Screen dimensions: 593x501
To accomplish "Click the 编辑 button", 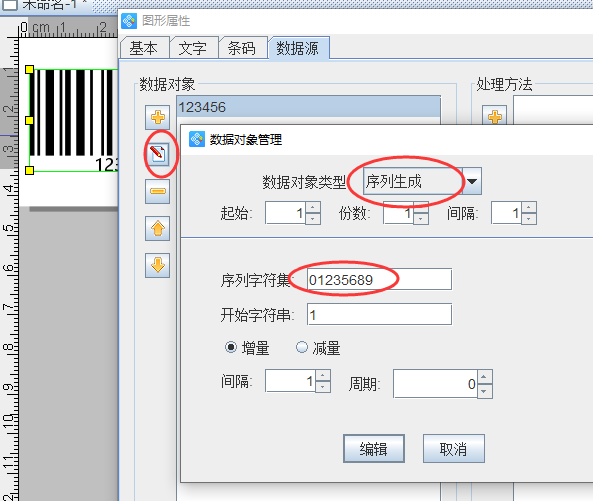I will [374, 449].
